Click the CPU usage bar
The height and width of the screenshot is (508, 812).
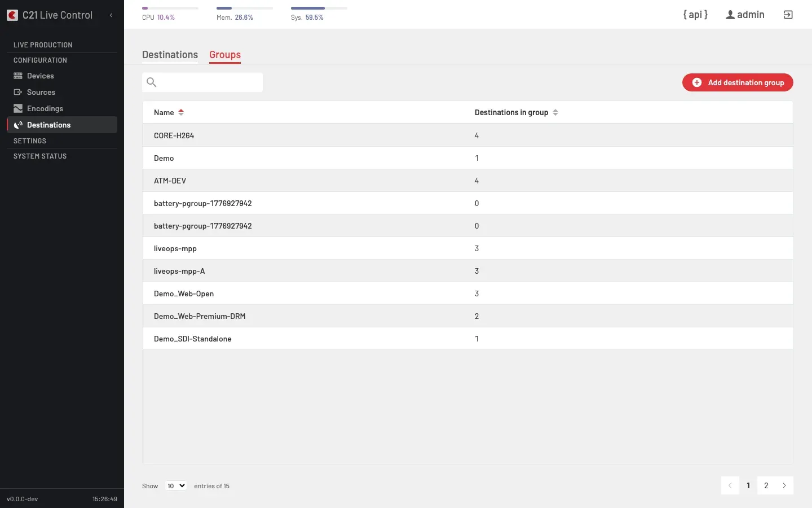click(x=170, y=8)
